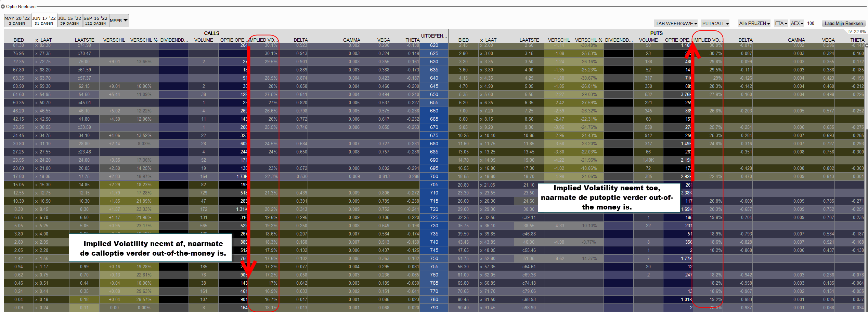Click the Puts VOLUME column header

[x=648, y=40]
